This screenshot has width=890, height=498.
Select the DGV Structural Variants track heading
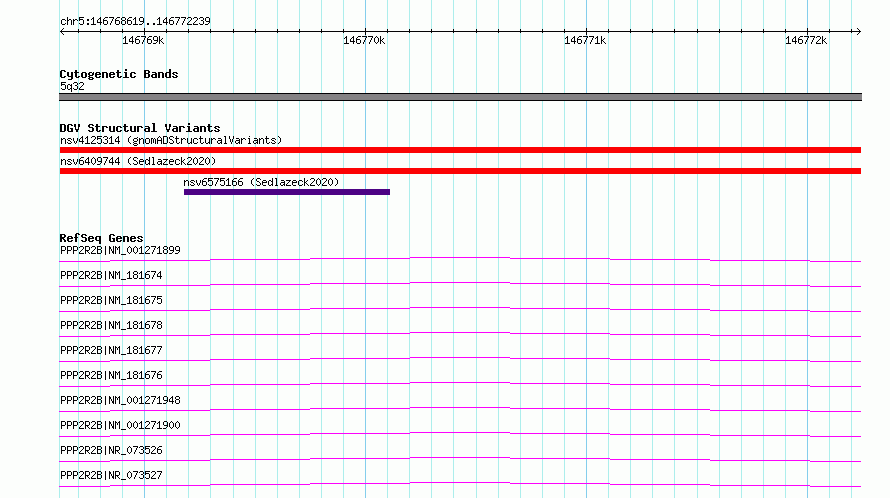[140, 128]
